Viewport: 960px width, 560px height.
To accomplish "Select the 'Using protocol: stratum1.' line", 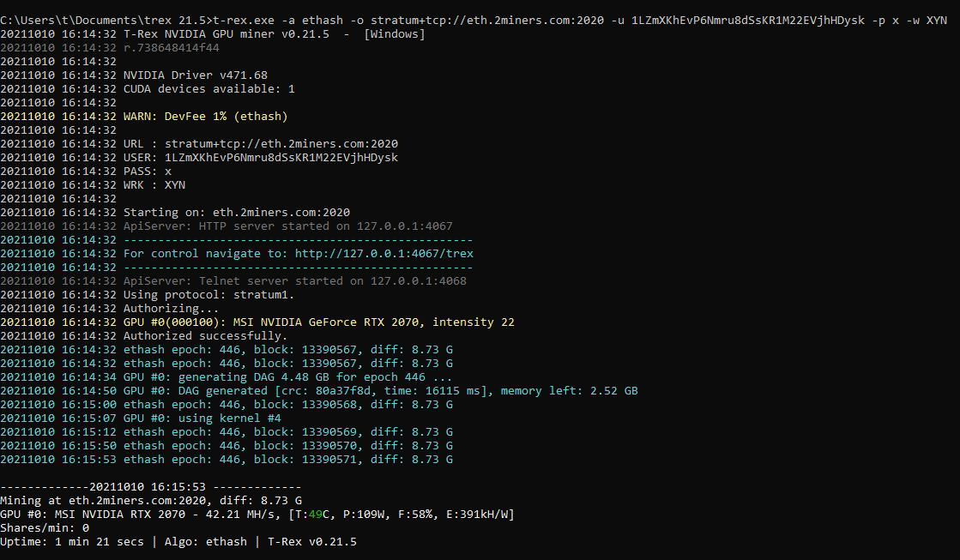I will (208, 295).
